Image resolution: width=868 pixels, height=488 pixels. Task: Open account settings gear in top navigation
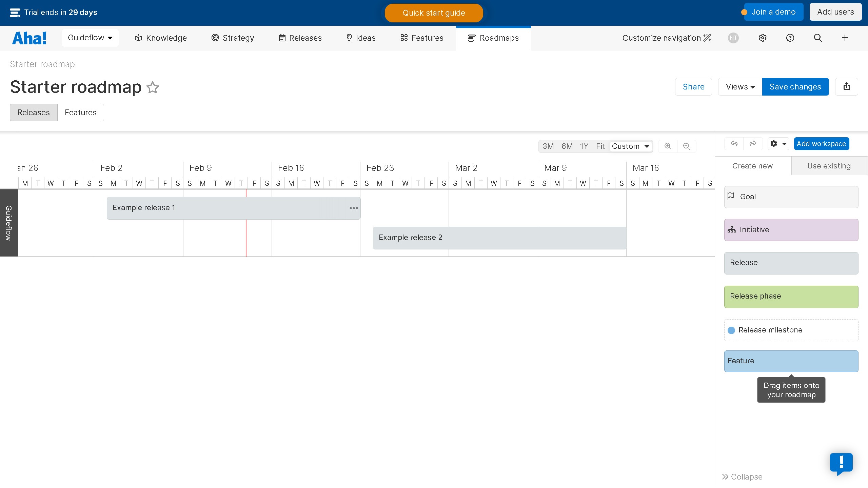coord(763,38)
